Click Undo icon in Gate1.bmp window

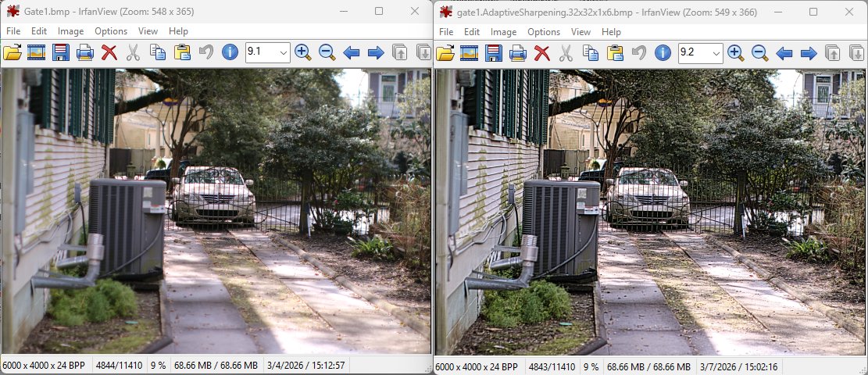(206, 52)
